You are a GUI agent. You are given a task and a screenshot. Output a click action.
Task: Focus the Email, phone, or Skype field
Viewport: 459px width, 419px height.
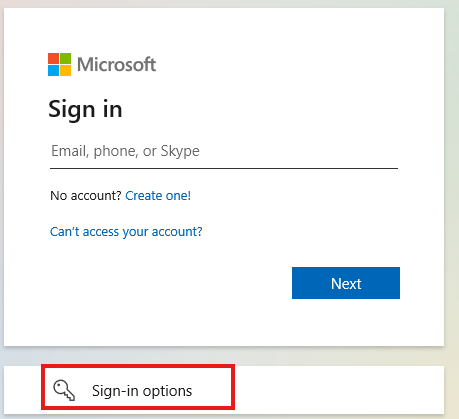224,152
